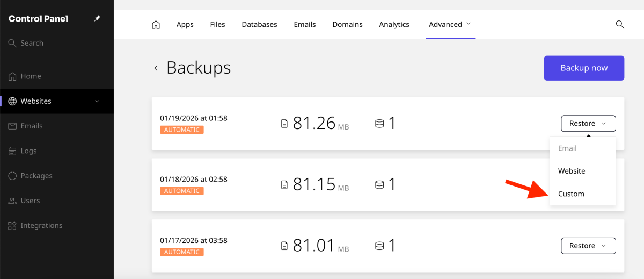
Task: Choose Website in the Restore menu
Action: [572, 171]
